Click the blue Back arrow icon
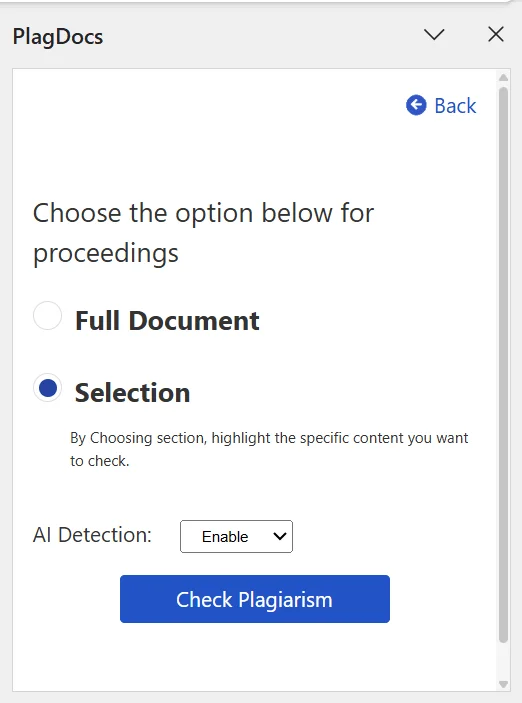 coord(416,105)
